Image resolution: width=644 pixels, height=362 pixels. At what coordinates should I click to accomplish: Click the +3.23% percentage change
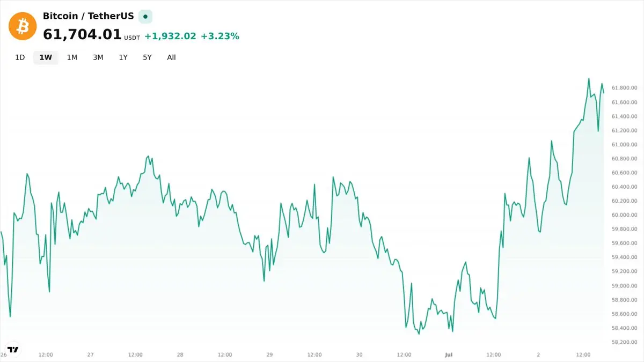click(220, 36)
